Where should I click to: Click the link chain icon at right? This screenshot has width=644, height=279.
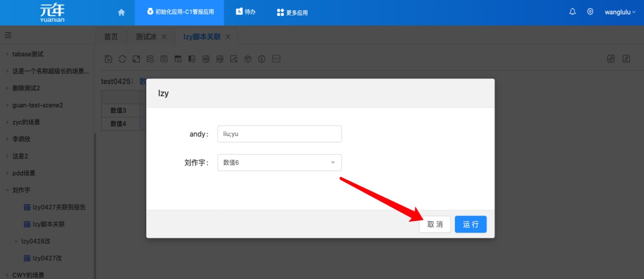tap(611, 59)
